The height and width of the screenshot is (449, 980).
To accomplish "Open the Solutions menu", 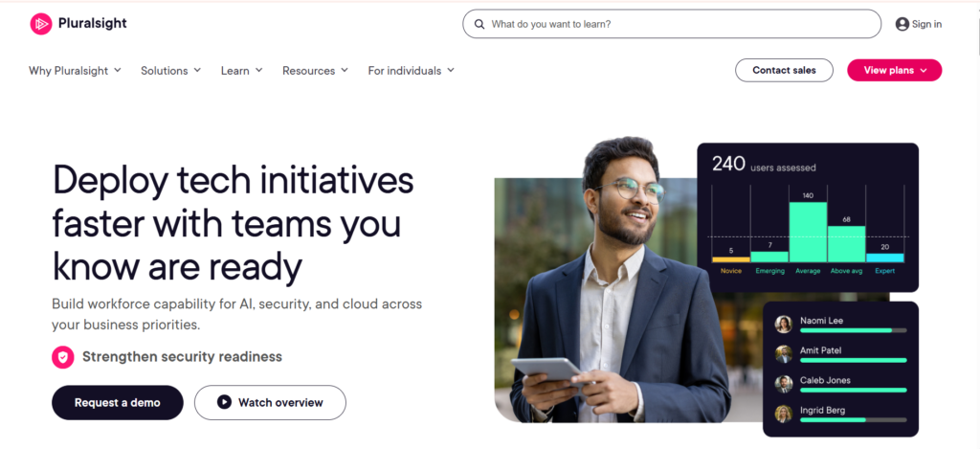I will click(170, 71).
